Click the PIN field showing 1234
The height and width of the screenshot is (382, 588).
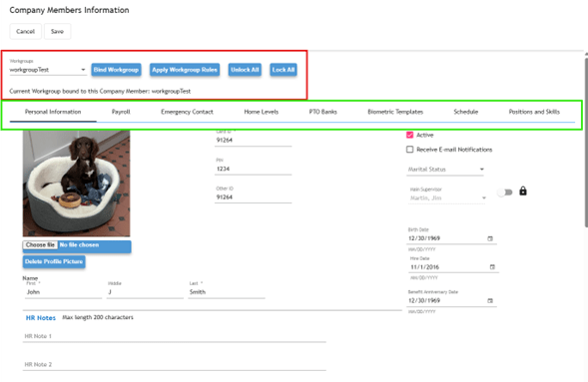(x=254, y=169)
